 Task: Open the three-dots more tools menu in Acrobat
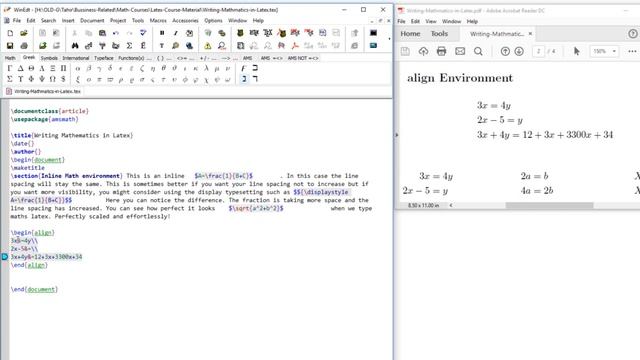tap(632, 51)
